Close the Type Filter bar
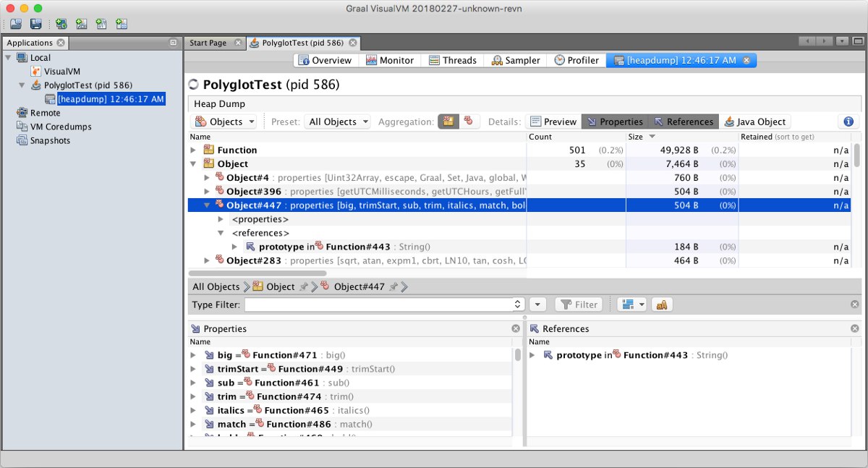Viewport: 868px width, 468px height. pyautogui.click(x=855, y=305)
